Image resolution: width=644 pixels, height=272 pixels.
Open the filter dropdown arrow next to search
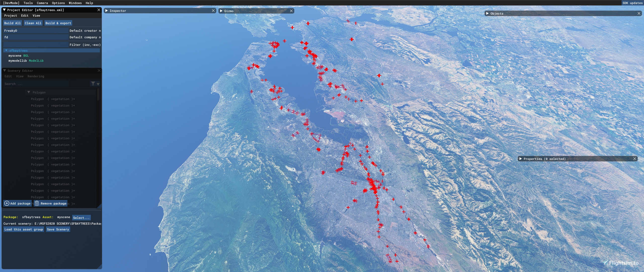[98, 84]
